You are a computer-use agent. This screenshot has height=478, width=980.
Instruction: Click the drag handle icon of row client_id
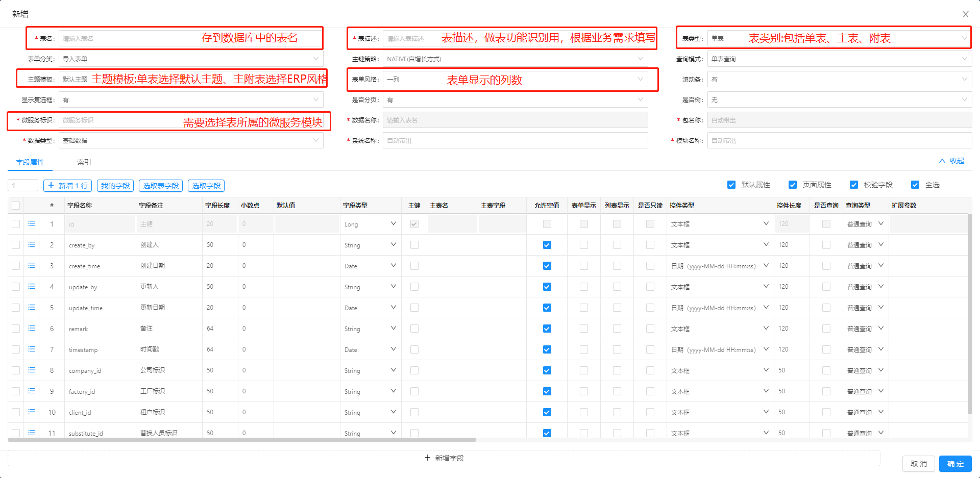32,412
